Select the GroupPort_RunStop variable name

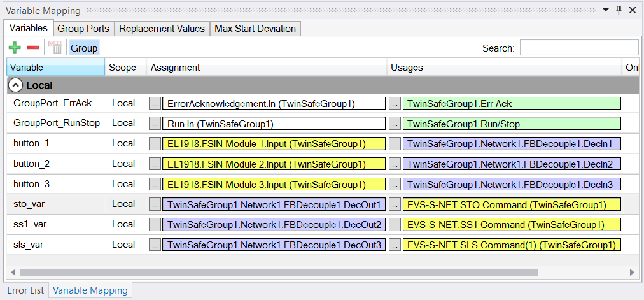coord(57,124)
